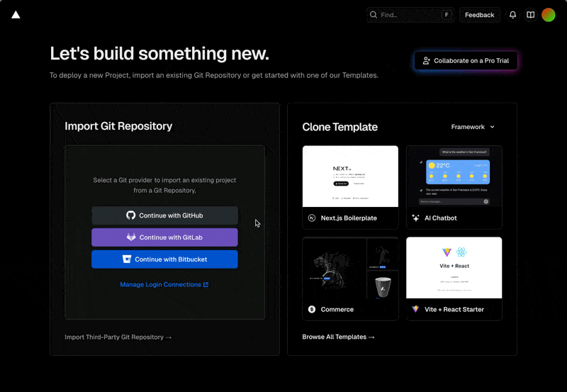Open Import Third-Party Git Repository link

118,337
